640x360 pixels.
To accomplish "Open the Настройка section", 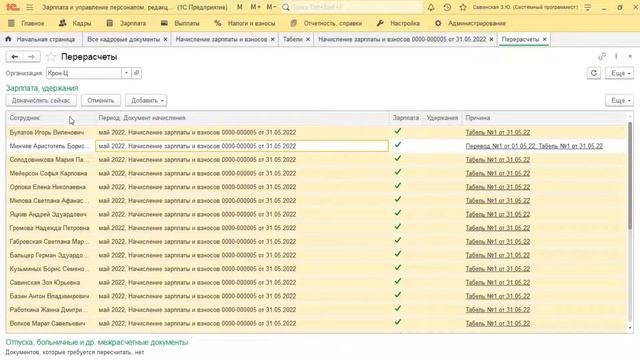I will tap(398, 23).
